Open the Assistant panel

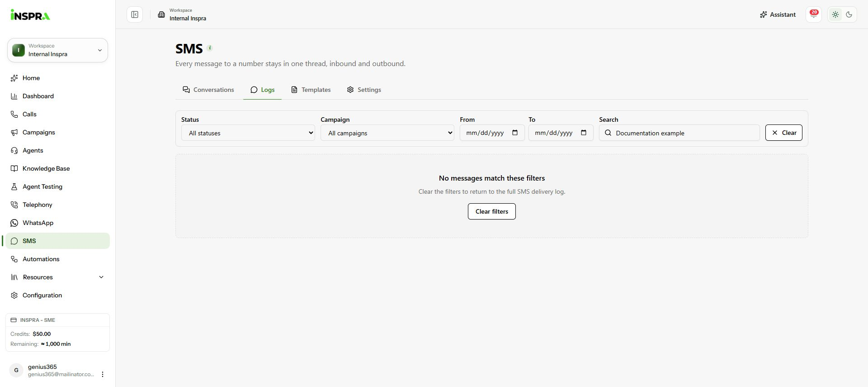pos(778,14)
